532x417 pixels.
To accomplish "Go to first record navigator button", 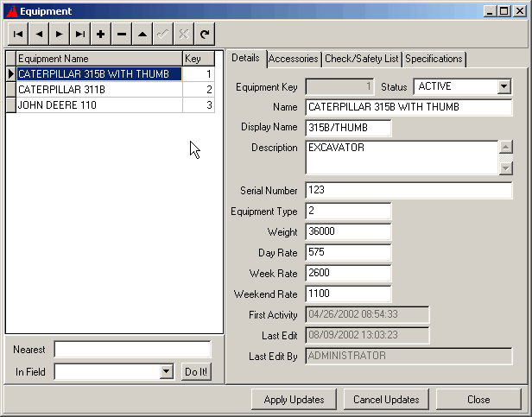I will pyautogui.click(x=18, y=34).
